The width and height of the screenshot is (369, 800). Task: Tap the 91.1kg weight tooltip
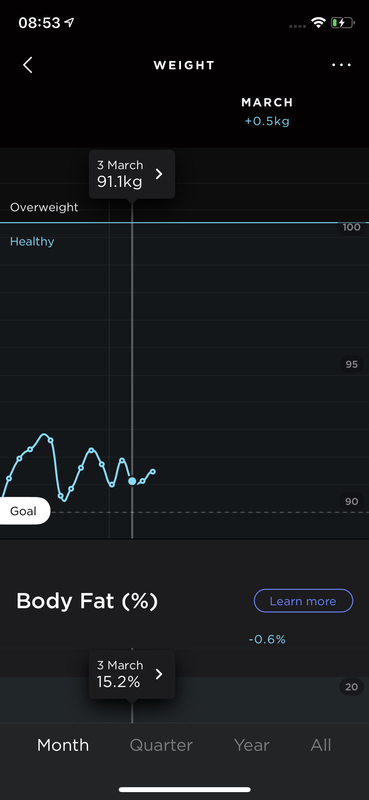tap(132, 174)
